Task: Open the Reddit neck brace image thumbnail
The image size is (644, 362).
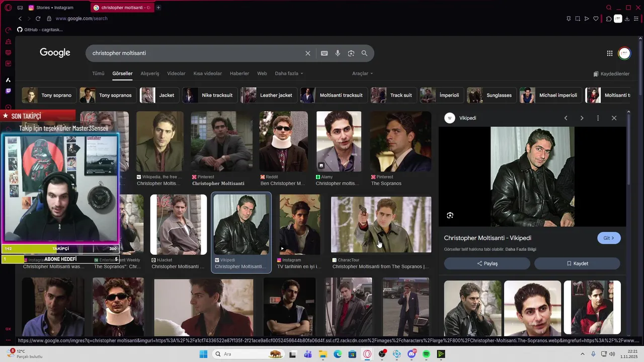Action: click(283, 141)
